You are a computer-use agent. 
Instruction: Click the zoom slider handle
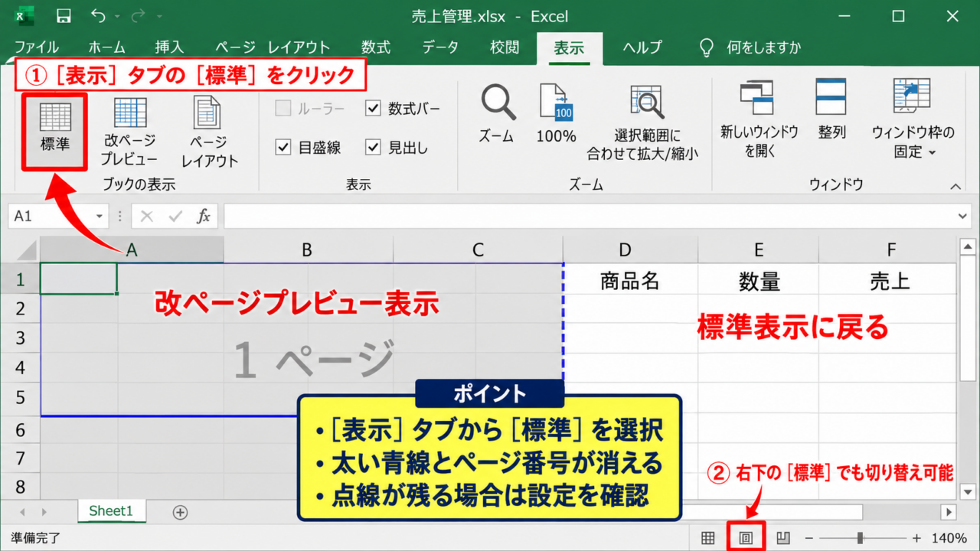pos(861,538)
